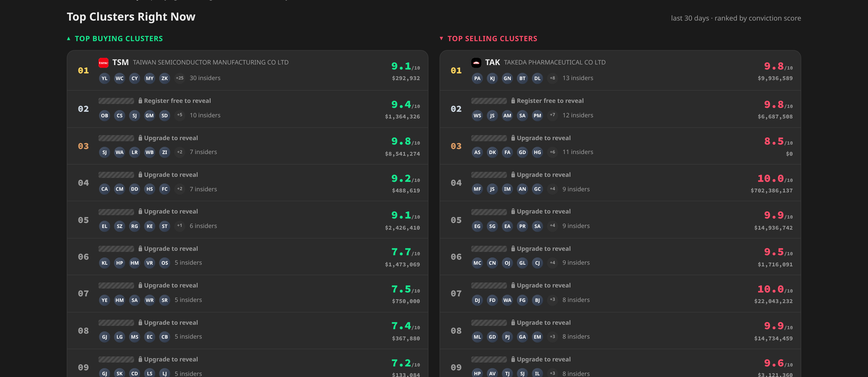The height and width of the screenshot is (377, 868).
Task: Click the 9.1/10 conviction score for TSM
Action: (x=405, y=66)
